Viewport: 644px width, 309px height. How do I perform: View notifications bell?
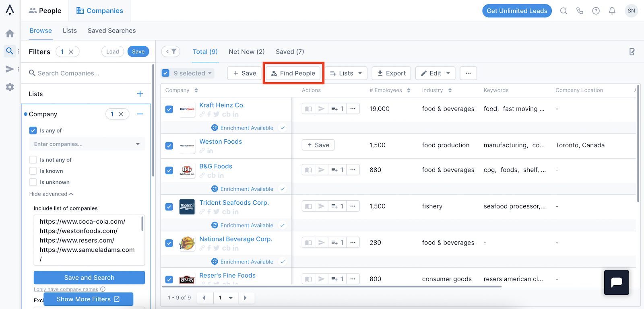coord(612,11)
